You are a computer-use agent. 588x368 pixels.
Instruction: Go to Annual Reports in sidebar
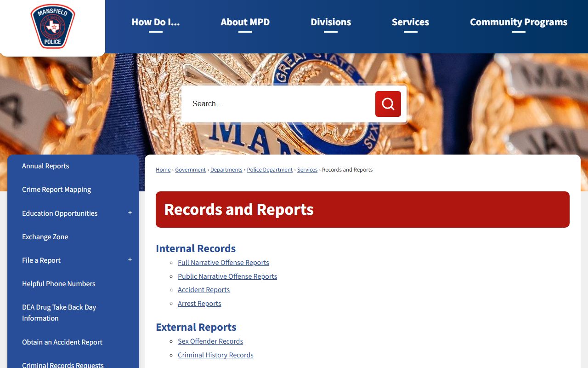click(45, 166)
